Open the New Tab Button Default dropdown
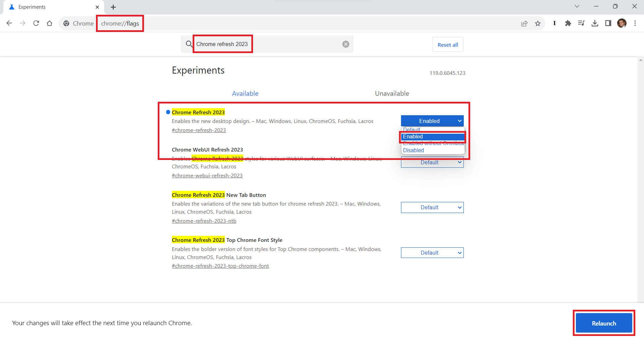Screen dimensions: 644x342 [432, 208]
